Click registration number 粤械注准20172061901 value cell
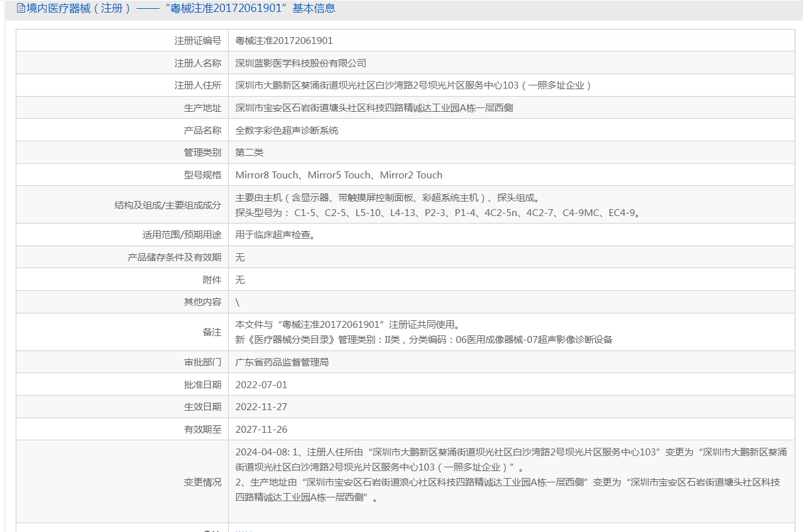The width and height of the screenshot is (803, 532). pos(284,41)
